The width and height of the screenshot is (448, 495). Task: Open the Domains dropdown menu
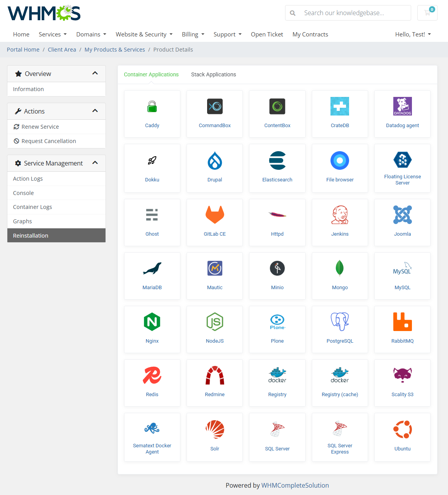91,34
